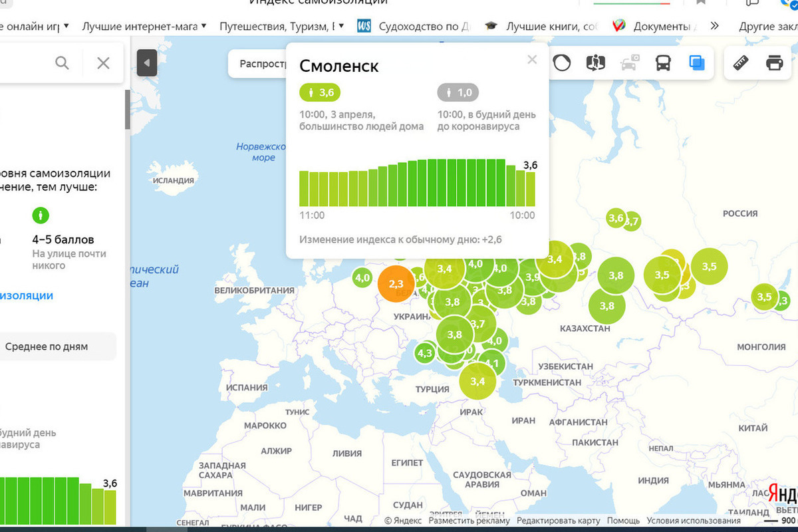Toggle the blue map layers button
Screen dimensions: 798x532
[697, 63]
